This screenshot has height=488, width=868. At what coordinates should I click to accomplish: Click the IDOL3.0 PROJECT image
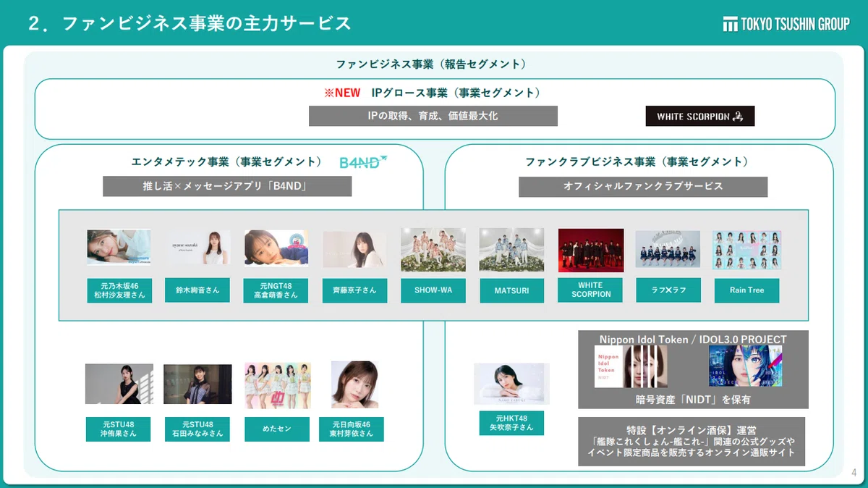[745, 366]
